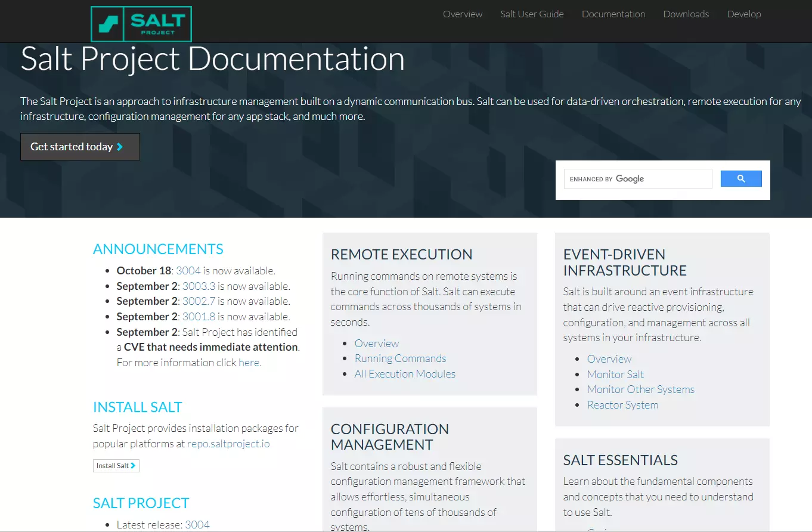Click the Get started today button
812x532 pixels.
[x=80, y=147]
